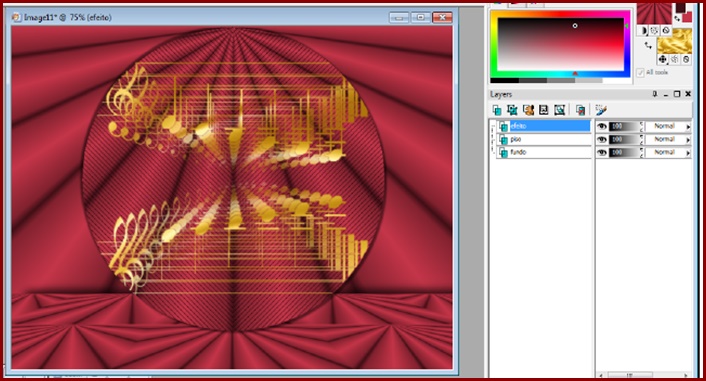Image resolution: width=706 pixels, height=381 pixels.
Task: Select the fundo layer
Action: (x=544, y=153)
